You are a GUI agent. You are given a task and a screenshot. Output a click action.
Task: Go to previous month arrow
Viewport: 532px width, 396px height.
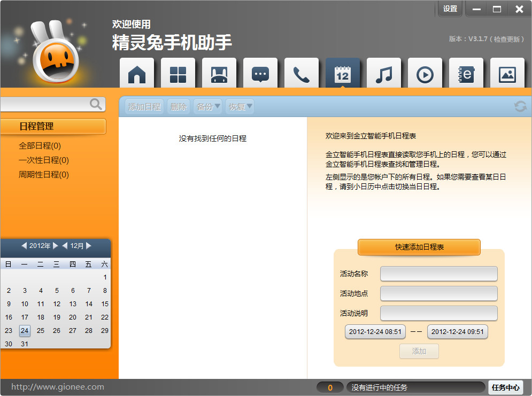tap(65, 245)
